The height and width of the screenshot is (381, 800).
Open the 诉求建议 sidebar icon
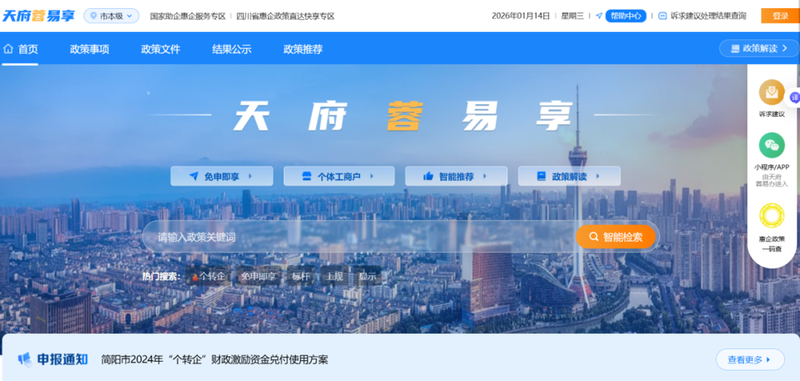pyautogui.click(x=771, y=92)
